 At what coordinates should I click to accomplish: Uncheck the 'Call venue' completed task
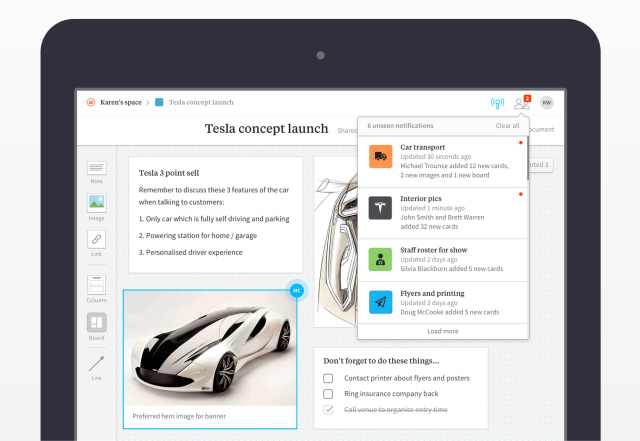click(x=328, y=409)
